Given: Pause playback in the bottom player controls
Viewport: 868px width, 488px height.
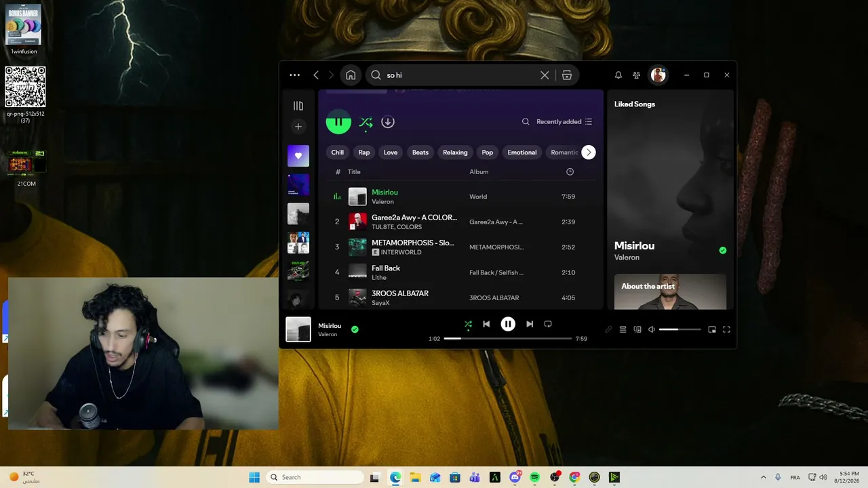Looking at the screenshot, I should [508, 325].
